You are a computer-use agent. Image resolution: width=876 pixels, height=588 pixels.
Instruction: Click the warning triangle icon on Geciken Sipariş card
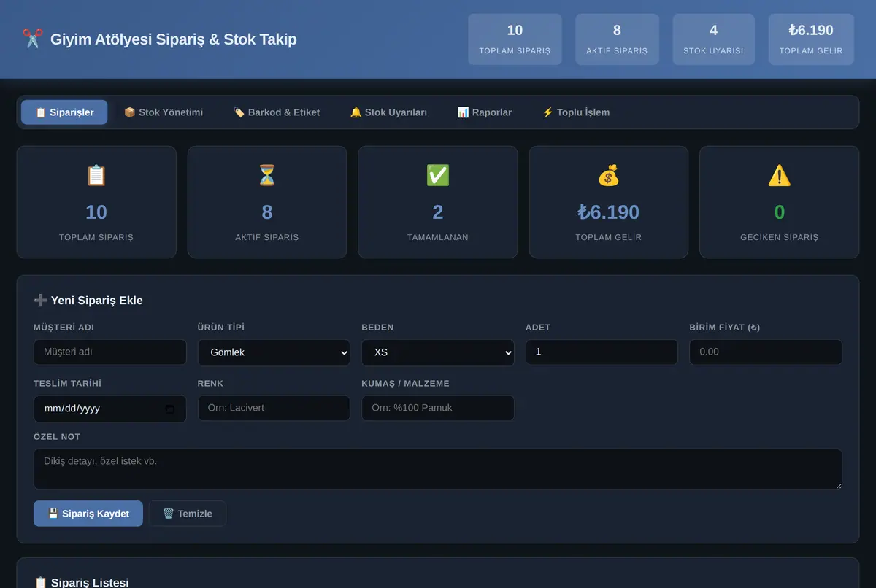pos(780,175)
